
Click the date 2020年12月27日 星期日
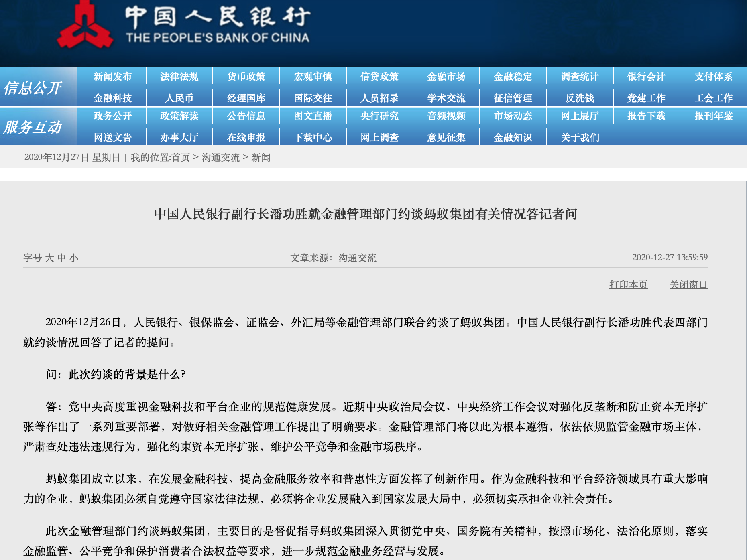[72, 158]
